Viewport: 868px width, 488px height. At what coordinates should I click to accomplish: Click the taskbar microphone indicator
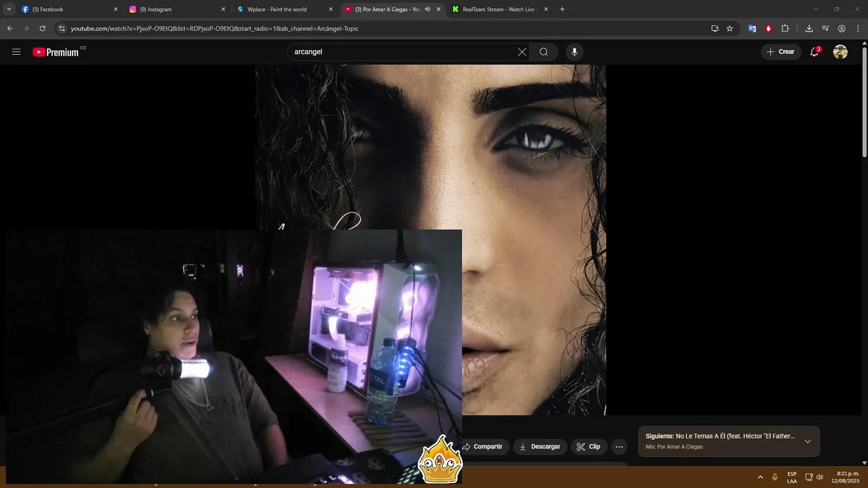coord(774,477)
